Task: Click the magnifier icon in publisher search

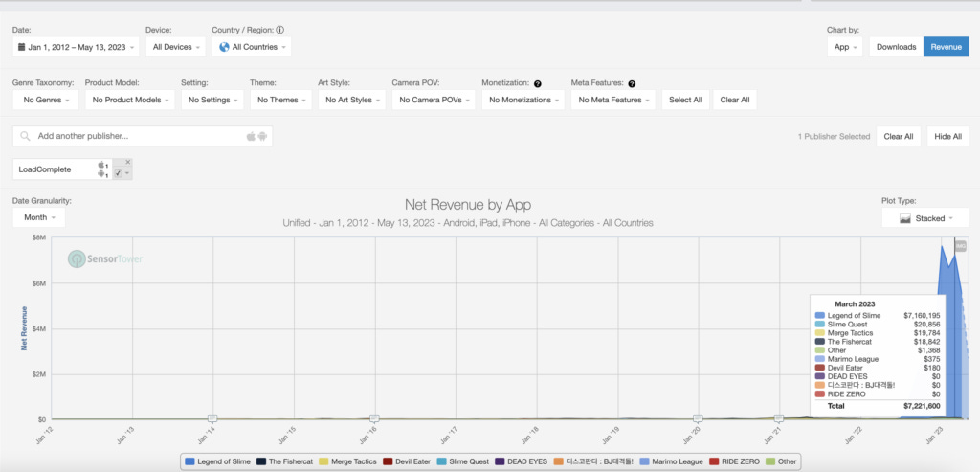Action: click(x=25, y=136)
